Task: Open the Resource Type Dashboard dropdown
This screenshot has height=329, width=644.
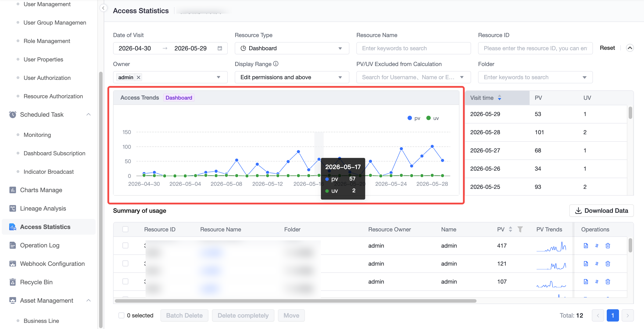Action: (292, 48)
